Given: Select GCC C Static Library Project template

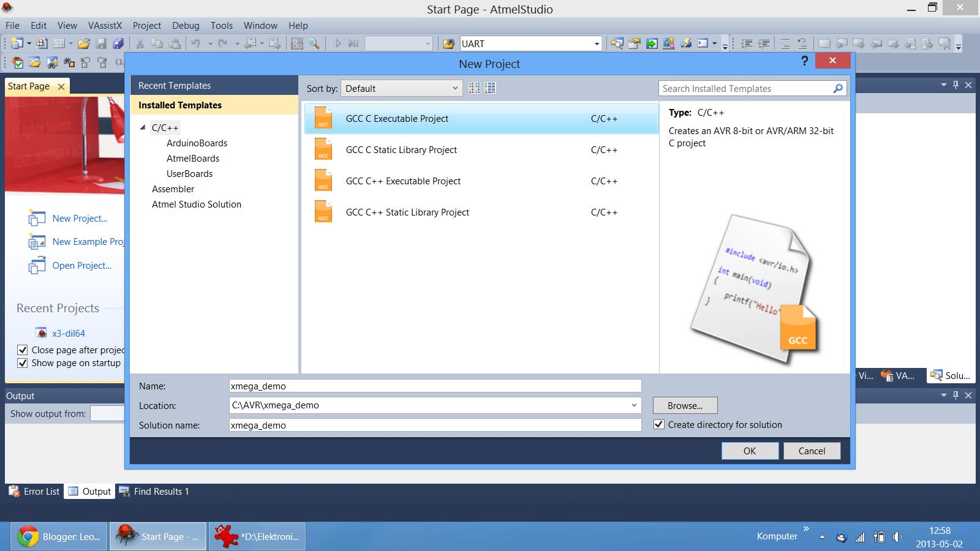Looking at the screenshot, I should pos(481,149).
